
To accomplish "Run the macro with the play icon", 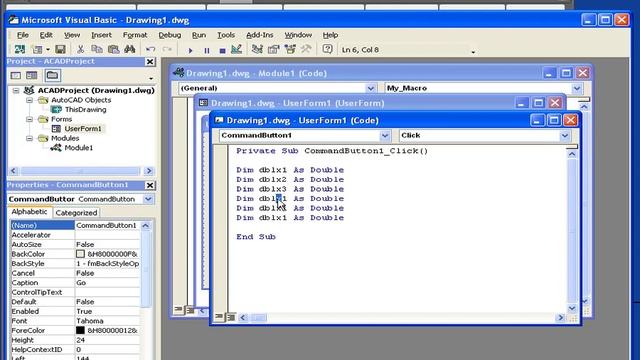I will point(190,51).
